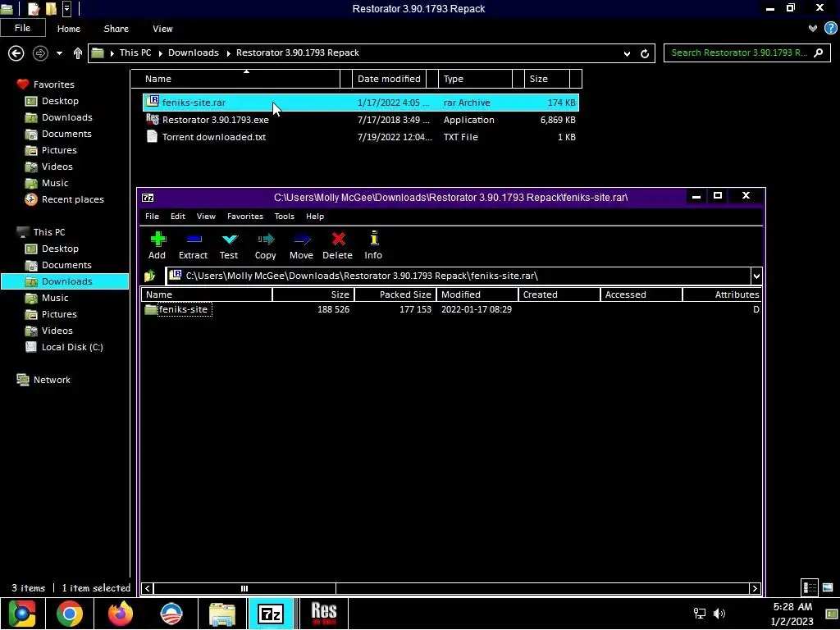
Task: Choose the Move tool in 7-Zip toolbar
Action: 301,245
